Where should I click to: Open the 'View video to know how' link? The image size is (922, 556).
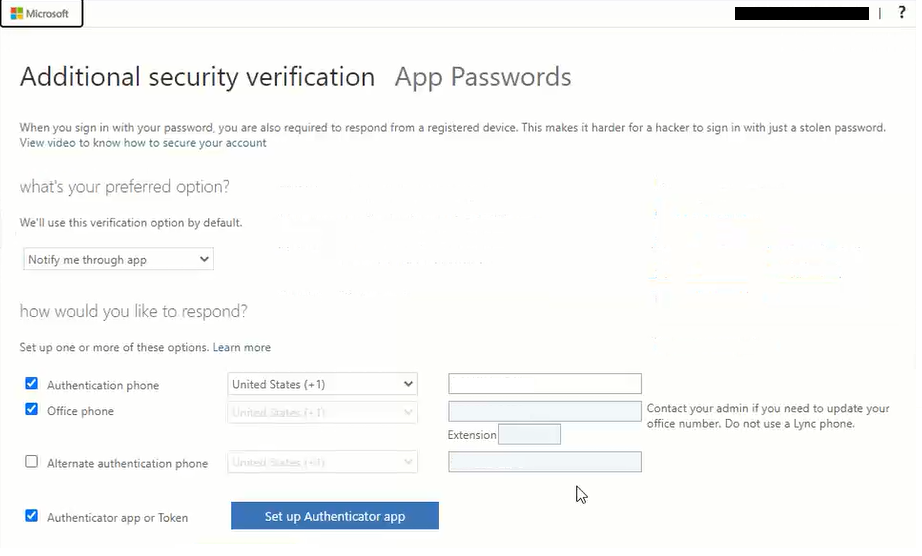143,143
